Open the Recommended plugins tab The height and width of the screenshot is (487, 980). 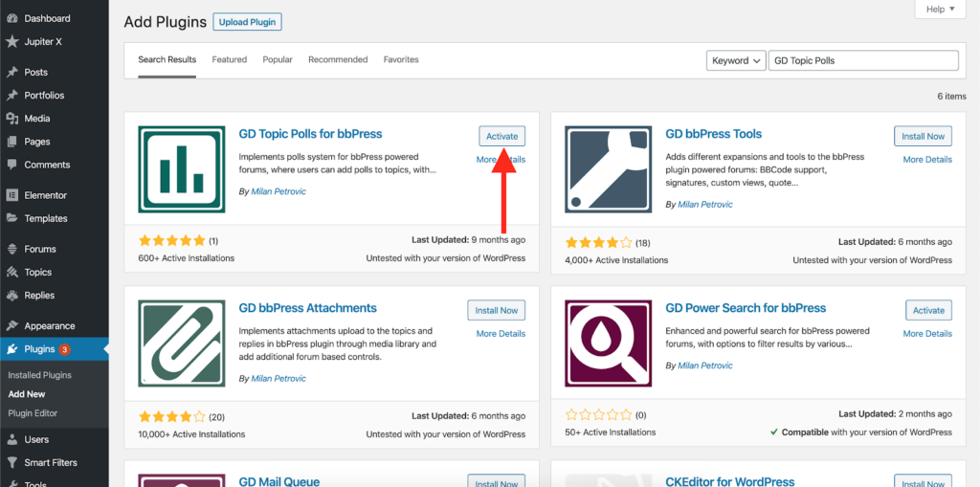pyautogui.click(x=338, y=59)
